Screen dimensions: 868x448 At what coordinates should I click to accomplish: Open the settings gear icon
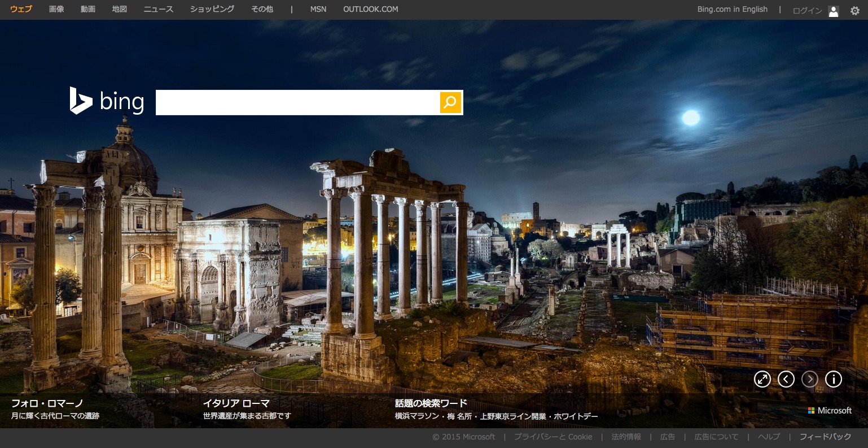tap(854, 11)
